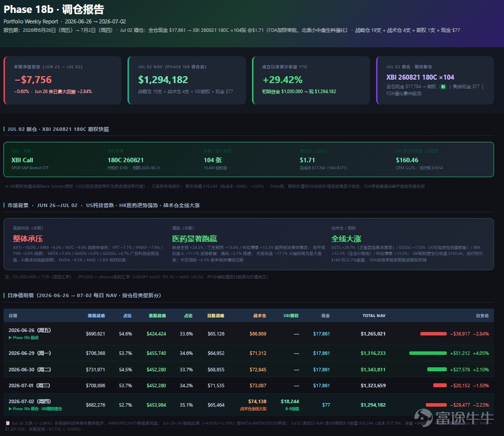The width and height of the screenshot is (504, 436).
Task: Click the warning icon before XBI期权估值 disclaimer
Action: point(7,186)
